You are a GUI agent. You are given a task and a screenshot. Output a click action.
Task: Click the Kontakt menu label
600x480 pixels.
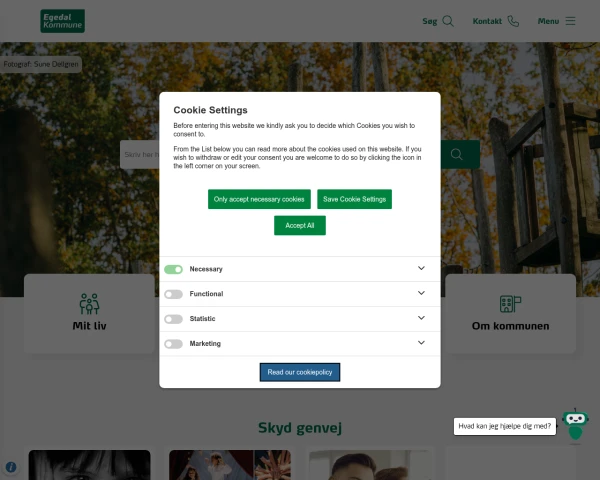[x=487, y=21]
